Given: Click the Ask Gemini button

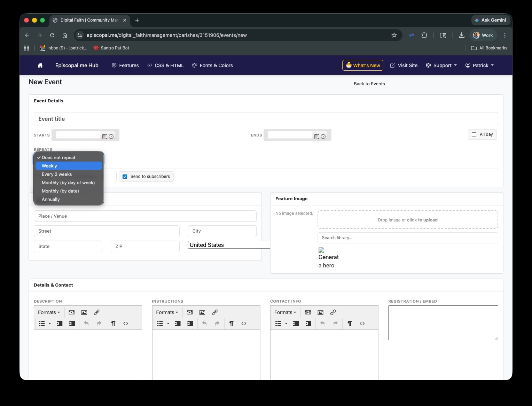Looking at the screenshot, I should pos(491,20).
